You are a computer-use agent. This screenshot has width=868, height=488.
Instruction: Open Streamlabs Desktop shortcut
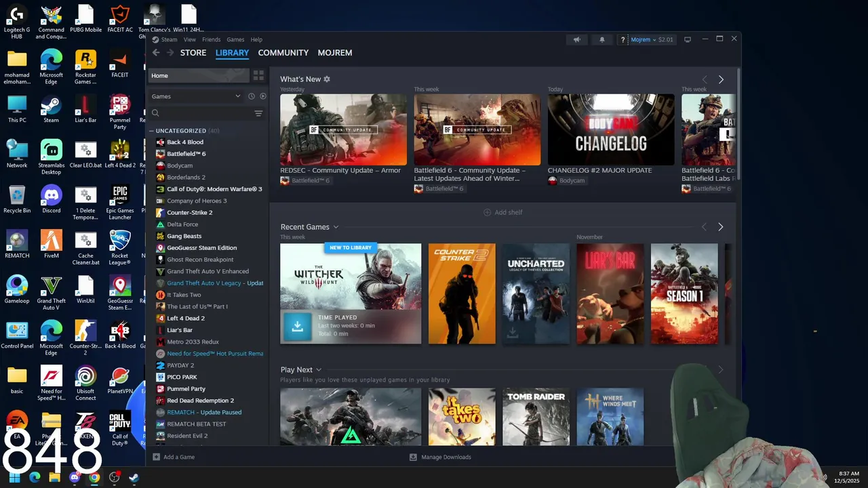click(x=52, y=157)
